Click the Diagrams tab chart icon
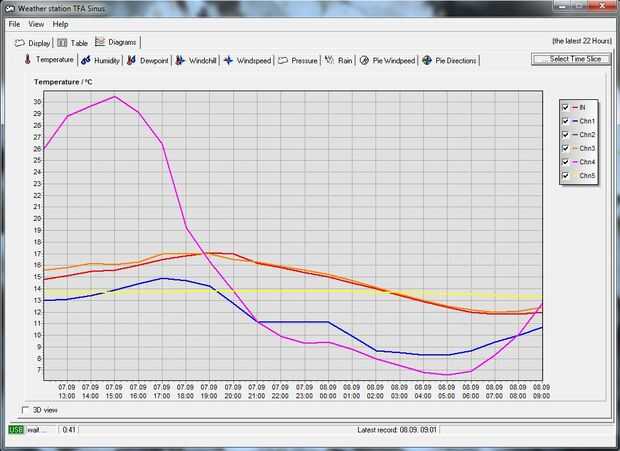620x451 pixels. pyautogui.click(x=100, y=42)
